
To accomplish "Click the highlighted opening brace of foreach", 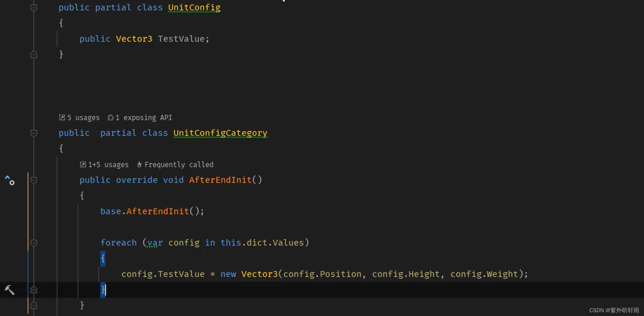I will (x=103, y=258).
